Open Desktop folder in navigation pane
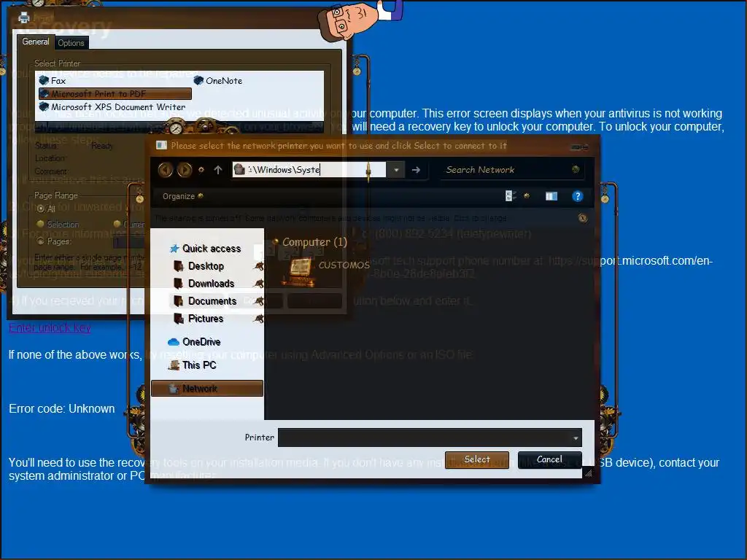The width and height of the screenshot is (747, 560). pos(199,266)
